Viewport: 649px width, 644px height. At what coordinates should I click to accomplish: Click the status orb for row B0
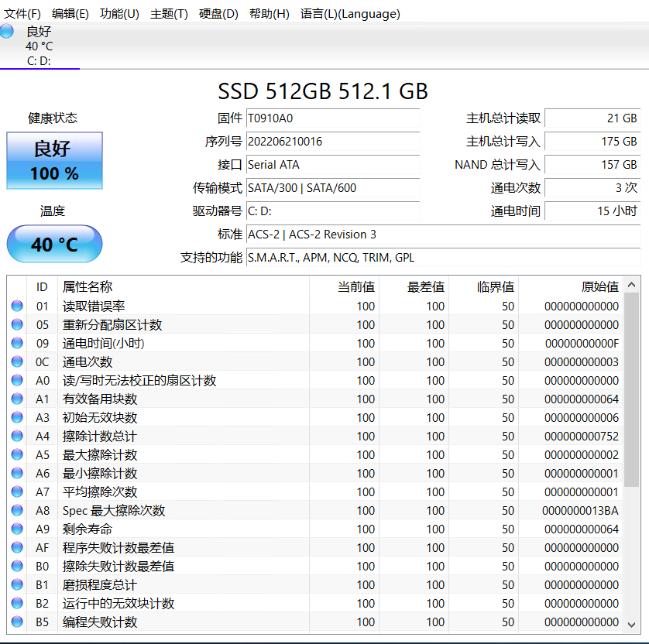click(17, 566)
